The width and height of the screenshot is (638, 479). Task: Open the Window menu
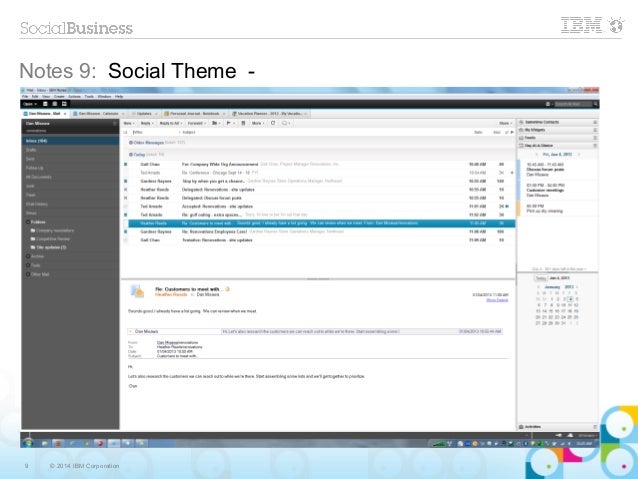click(104, 96)
